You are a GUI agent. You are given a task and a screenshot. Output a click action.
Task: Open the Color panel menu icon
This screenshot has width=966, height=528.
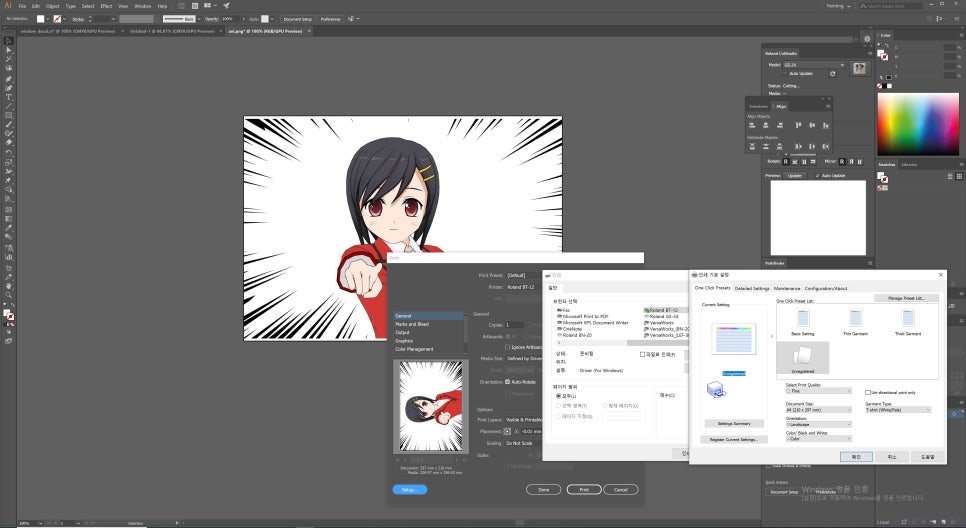click(960, 36)
